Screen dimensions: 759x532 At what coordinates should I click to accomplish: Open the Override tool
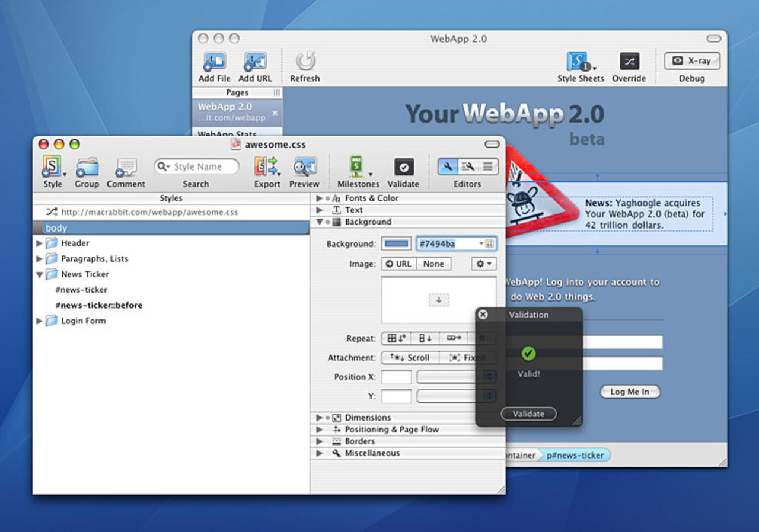[x=629, y=62]
